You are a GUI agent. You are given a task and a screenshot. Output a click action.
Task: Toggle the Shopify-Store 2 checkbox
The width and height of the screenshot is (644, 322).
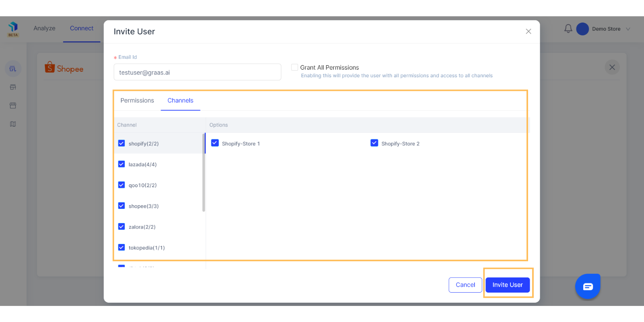click(374, 143)
